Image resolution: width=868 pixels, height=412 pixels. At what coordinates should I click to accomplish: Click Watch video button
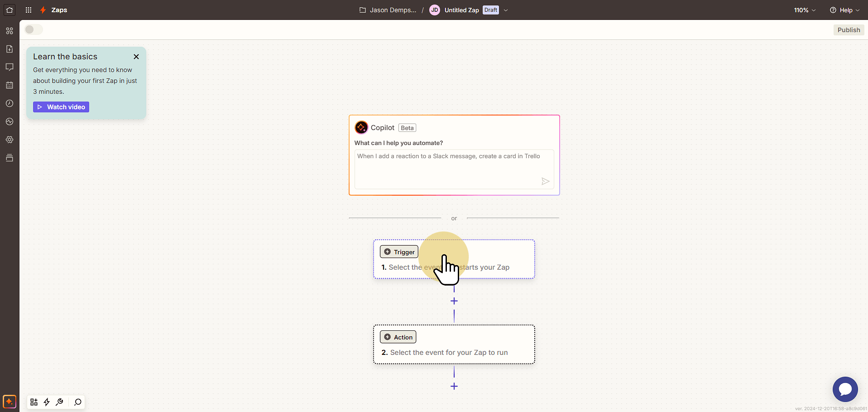point(61,107)
